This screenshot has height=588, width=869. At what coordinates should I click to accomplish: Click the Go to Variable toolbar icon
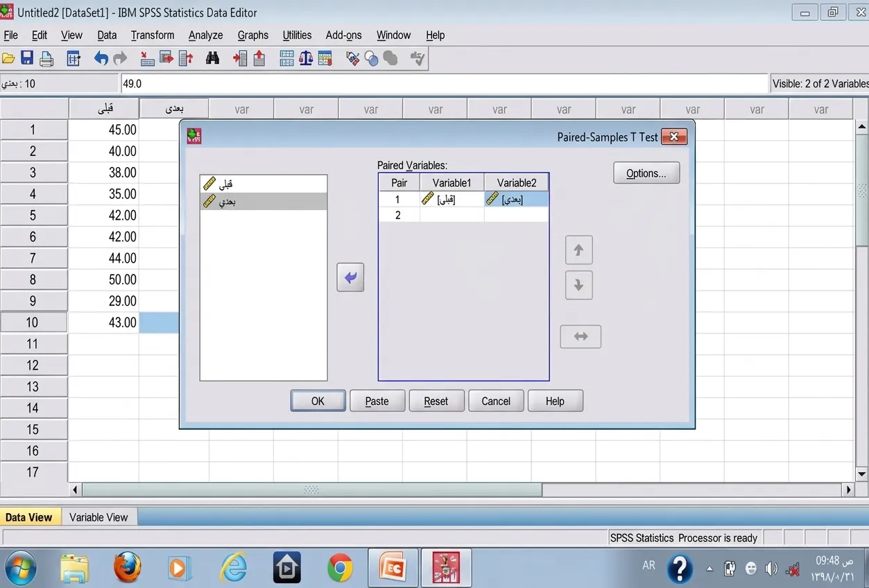coord(166,59)
